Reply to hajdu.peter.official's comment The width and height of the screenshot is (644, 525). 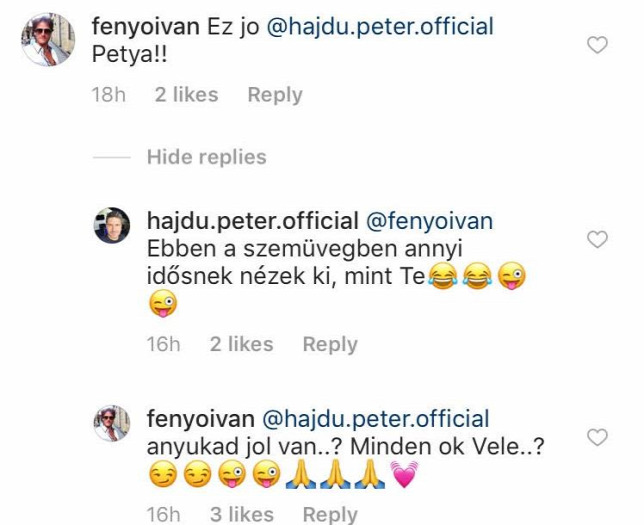tap(330, 344)
